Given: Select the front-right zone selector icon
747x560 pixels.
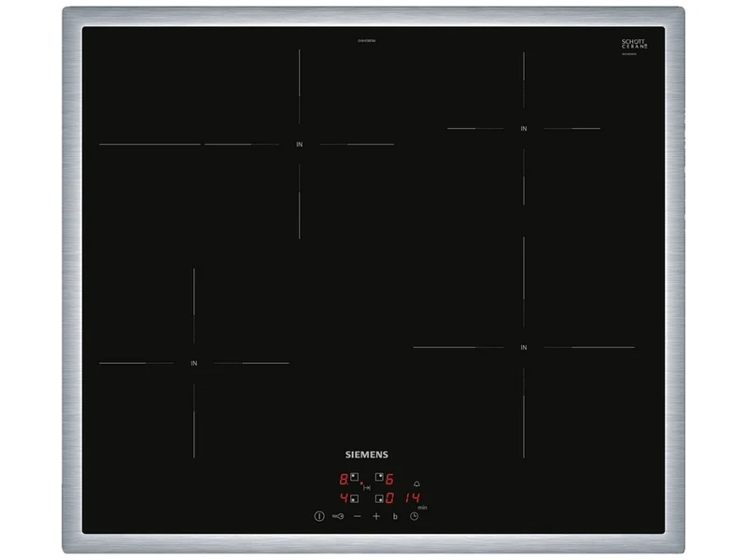Looking at the screenshot, I should pyautogui.click(x=379, y=498).
